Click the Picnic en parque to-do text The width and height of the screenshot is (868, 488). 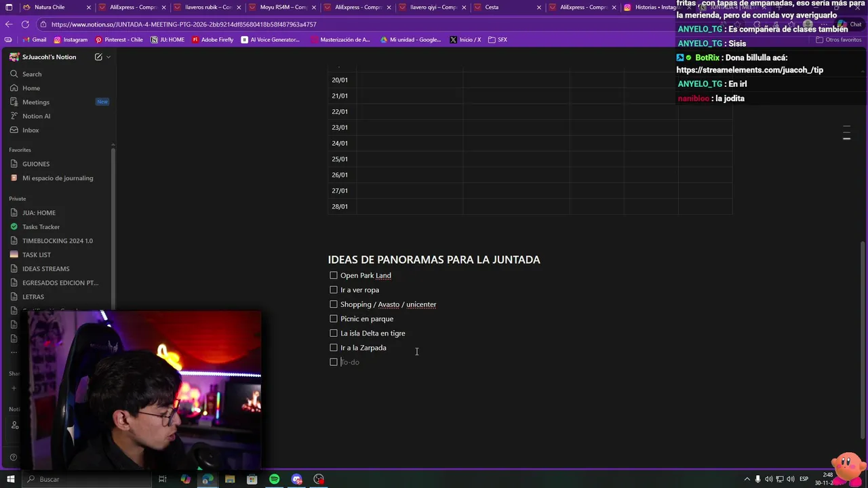coord(367,319)
